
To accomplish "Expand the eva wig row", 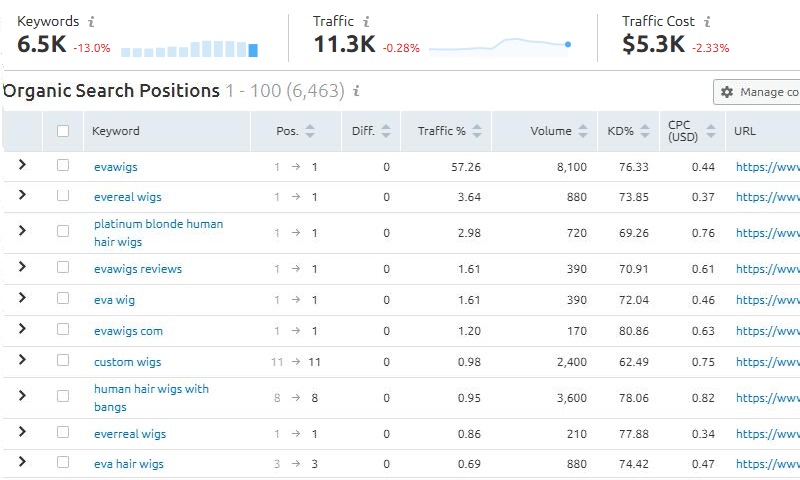I will [x=22, y=297].
